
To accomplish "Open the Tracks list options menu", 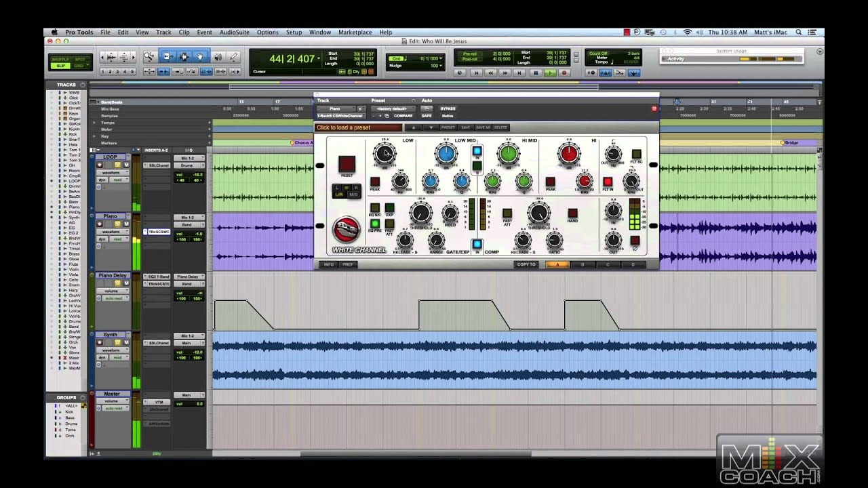I will [x=81, y=85].
